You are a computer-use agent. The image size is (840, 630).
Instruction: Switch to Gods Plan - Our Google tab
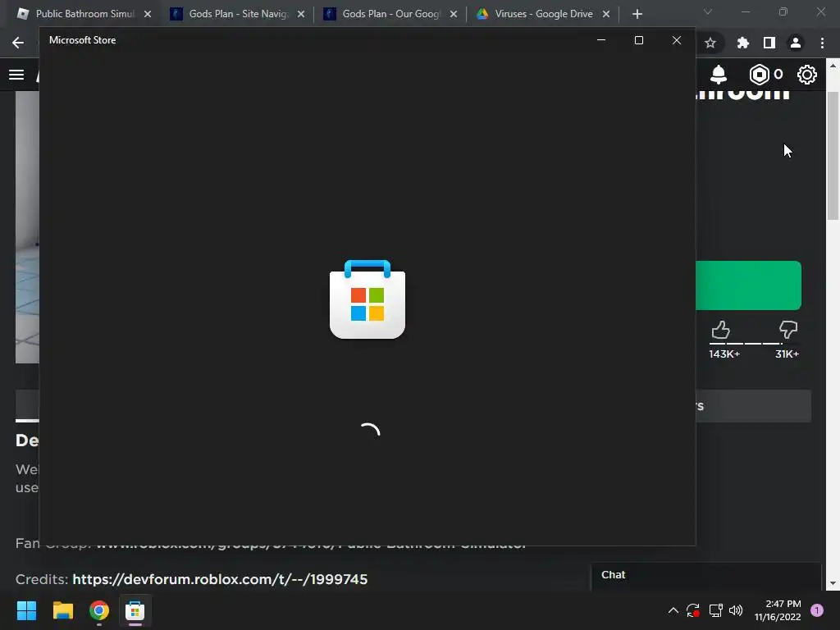[390, 14]
